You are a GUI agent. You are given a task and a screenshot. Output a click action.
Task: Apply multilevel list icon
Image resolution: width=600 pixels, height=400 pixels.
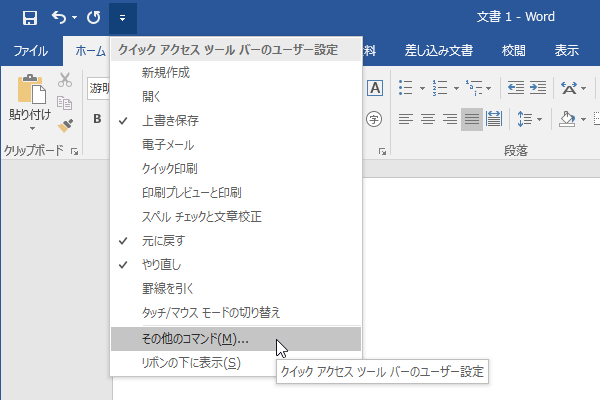pos(474,88)
